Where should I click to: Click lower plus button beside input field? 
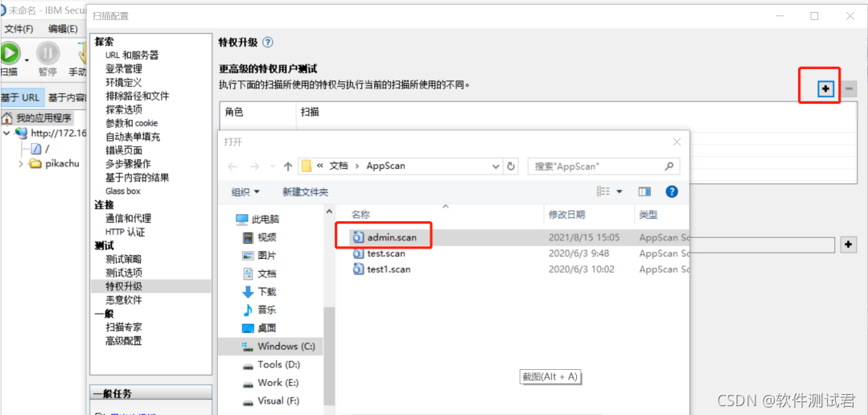[849, 244]
